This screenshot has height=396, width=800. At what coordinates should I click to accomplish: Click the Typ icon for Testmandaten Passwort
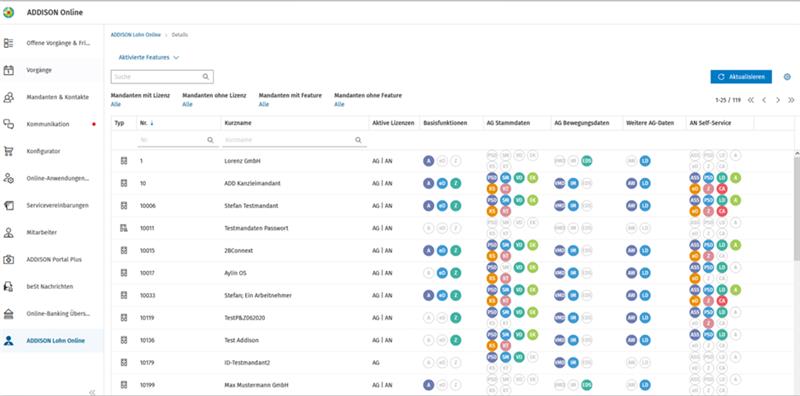coord(123,228)
